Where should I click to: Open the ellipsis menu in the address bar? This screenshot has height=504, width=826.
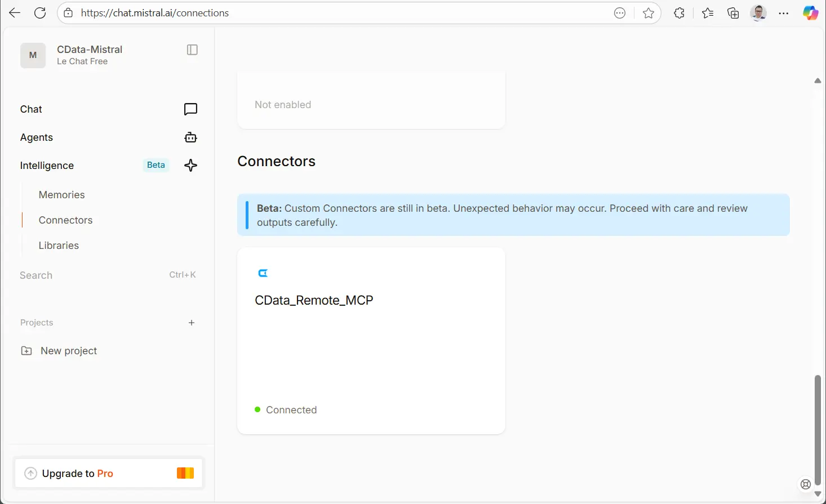coord(620,12)
